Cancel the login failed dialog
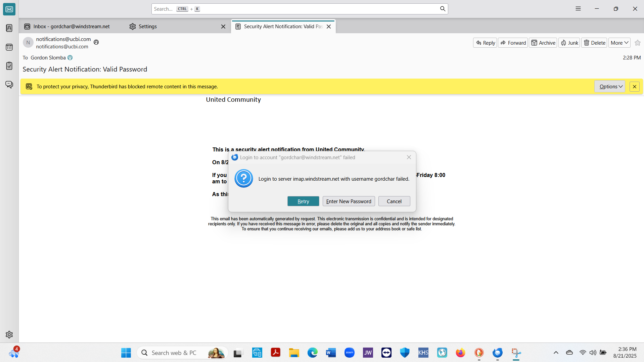The width and height of the screenshot is (644, 362). [394, 201]
